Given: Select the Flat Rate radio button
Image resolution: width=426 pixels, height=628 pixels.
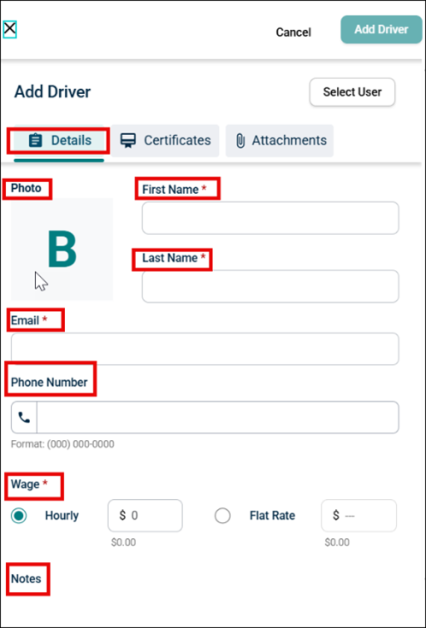Looking at the screenshot, I should pos(222,515).
